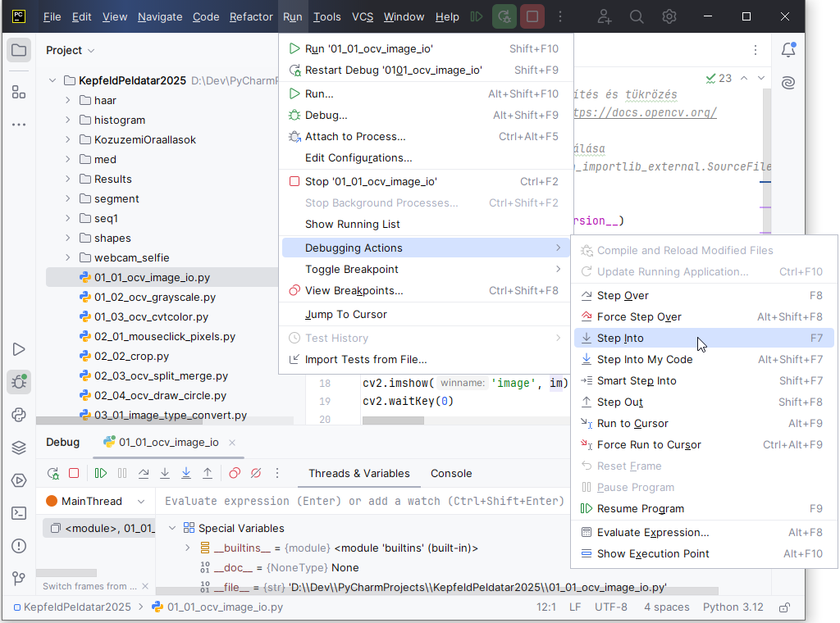Click the Code With Me add-user icon
The image size is (840, 623).
605,16
